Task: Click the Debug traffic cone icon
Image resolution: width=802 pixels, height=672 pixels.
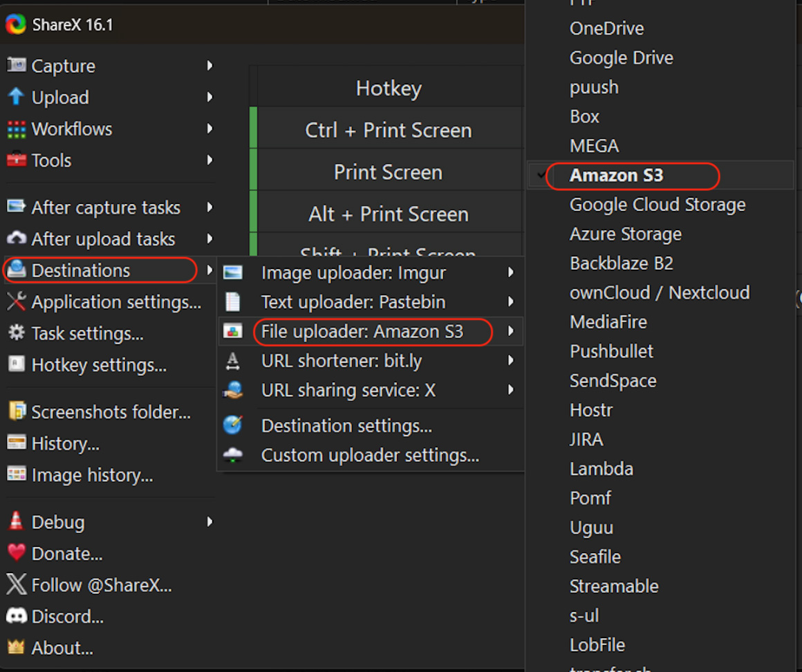Action: (x=16, y=522)
